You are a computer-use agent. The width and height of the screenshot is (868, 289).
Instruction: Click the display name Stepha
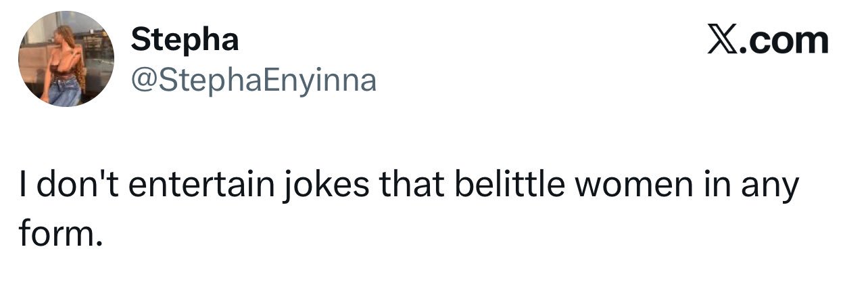tap(185, 41)
